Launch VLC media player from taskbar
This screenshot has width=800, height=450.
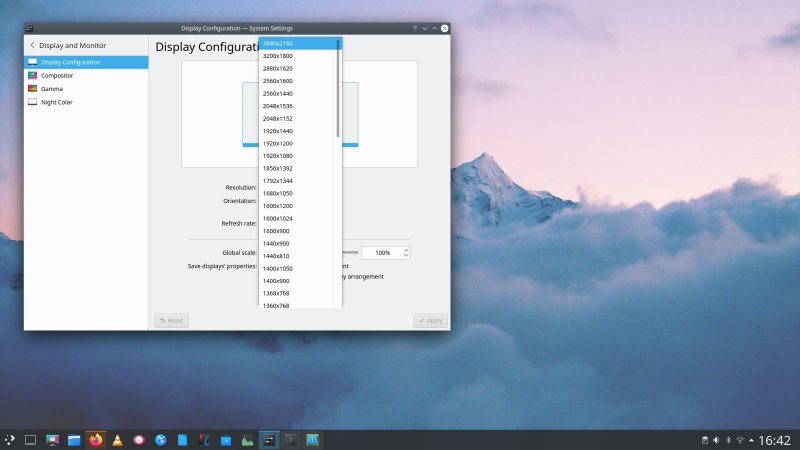coord(117,439)
